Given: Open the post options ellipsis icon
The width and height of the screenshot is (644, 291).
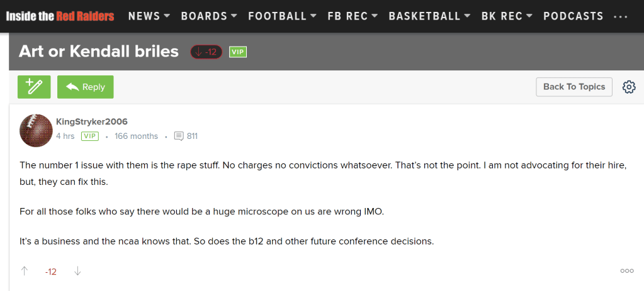Looking at the screenshot, I should point(626,271).
